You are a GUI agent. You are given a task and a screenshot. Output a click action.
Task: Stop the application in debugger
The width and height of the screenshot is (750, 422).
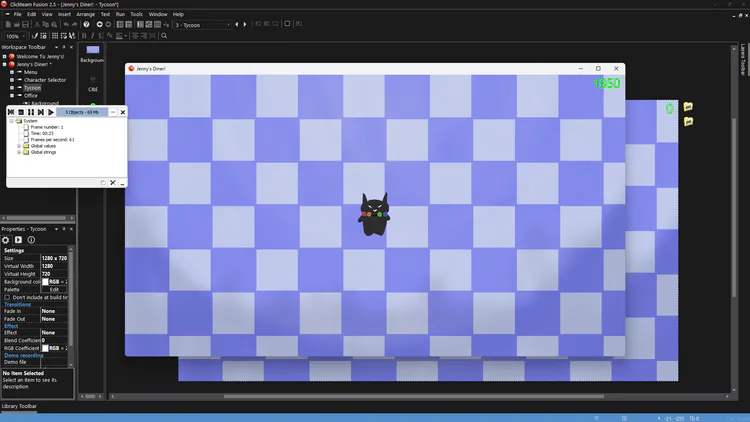[21, 112]
